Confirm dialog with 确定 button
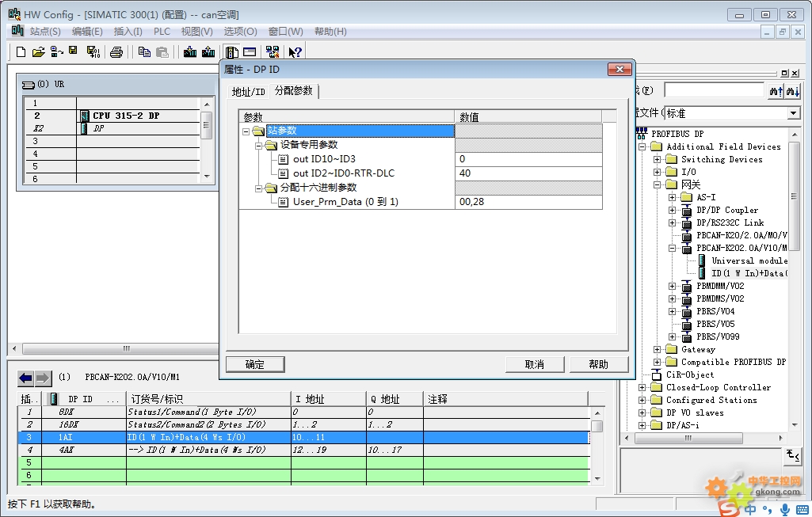Image resolution: width=812 pixels, height=517 pixels. point(255,364)
